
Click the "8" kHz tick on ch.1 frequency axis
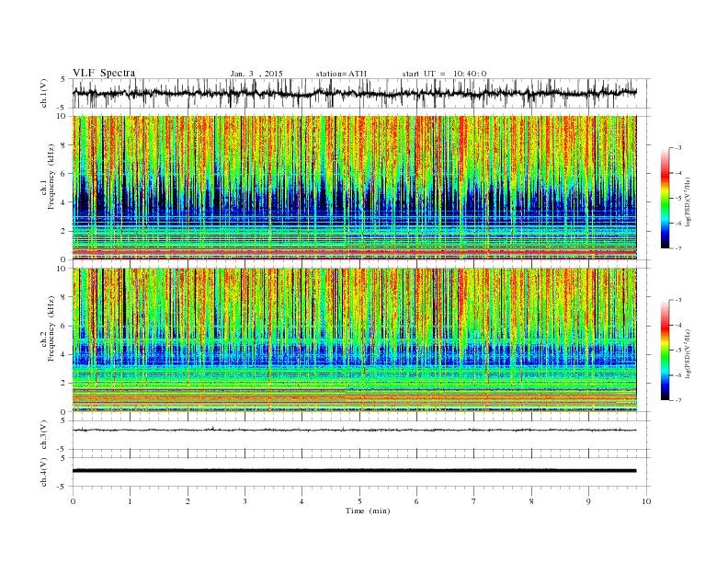coord(64,145)
